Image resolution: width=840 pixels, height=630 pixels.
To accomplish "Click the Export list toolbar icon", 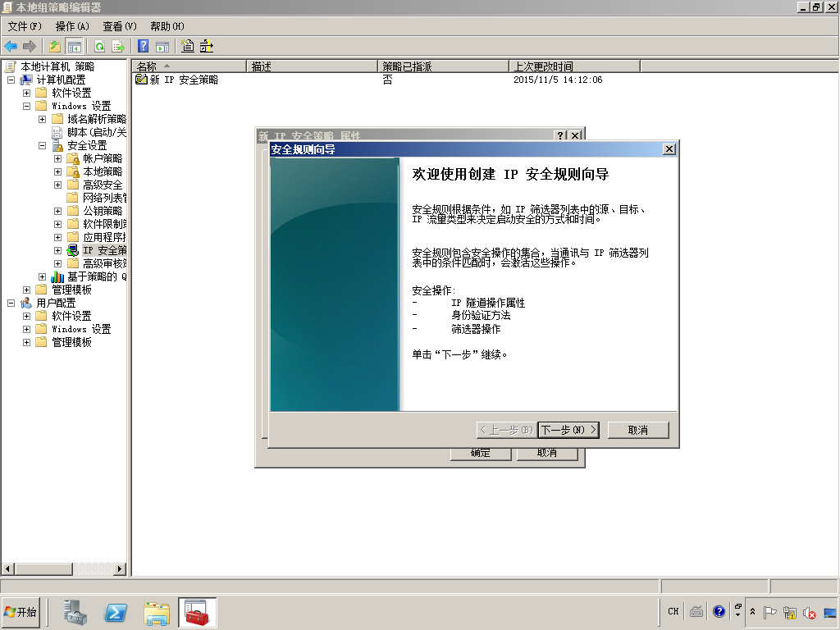I will coord(118,47).
